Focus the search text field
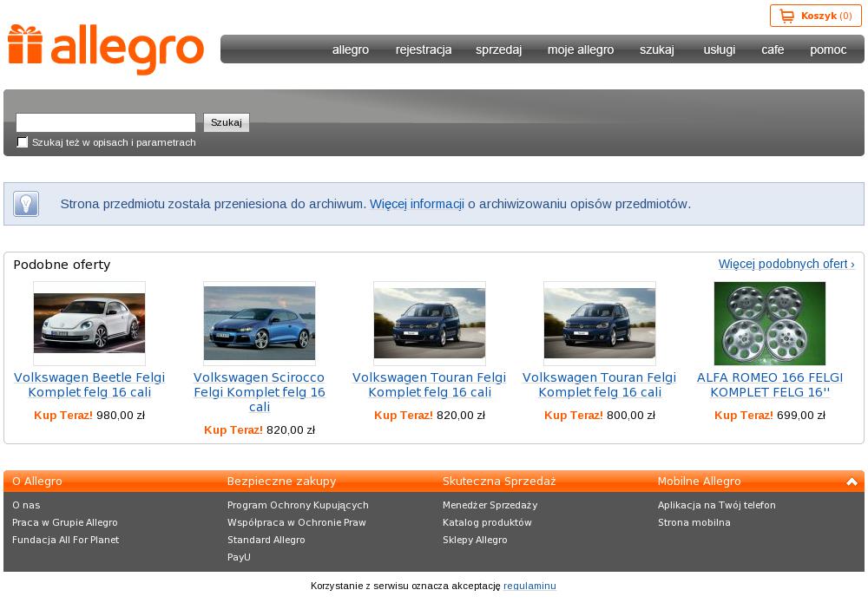868x603 pixels. tap(106, 122)
